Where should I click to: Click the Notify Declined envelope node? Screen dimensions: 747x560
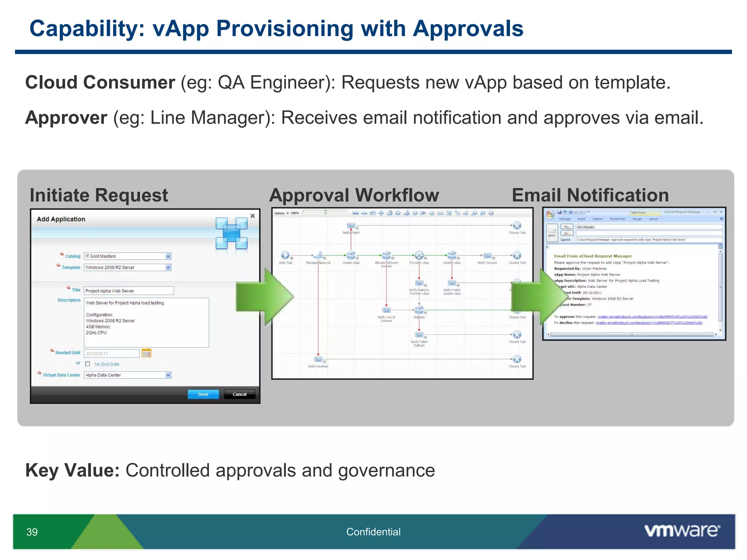318,359
